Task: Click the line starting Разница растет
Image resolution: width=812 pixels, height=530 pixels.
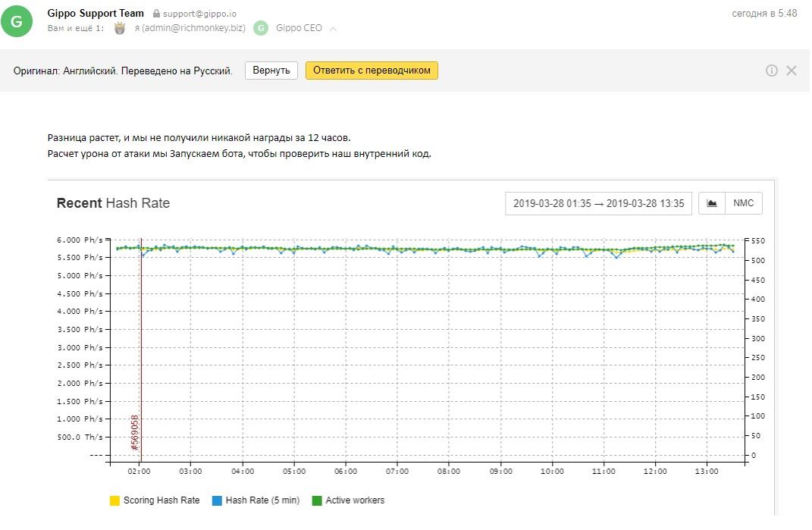Action: [x=199, y=138]
